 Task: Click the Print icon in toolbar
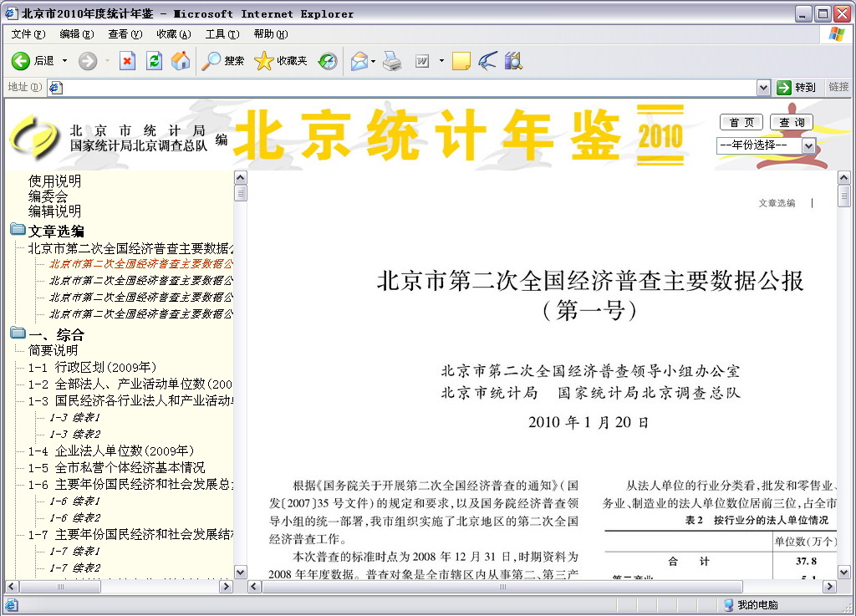(392, 61)
